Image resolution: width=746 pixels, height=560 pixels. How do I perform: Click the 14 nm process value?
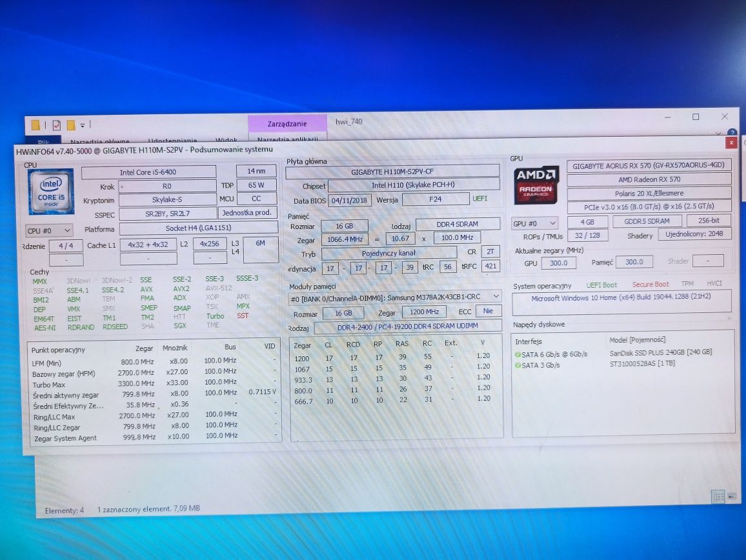pyautogui.click(x=256, y=171)
